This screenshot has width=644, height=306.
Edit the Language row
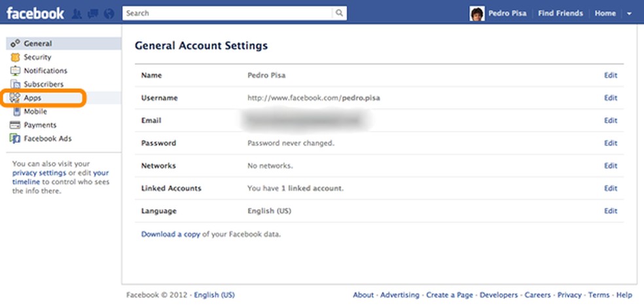pos(611,211)
